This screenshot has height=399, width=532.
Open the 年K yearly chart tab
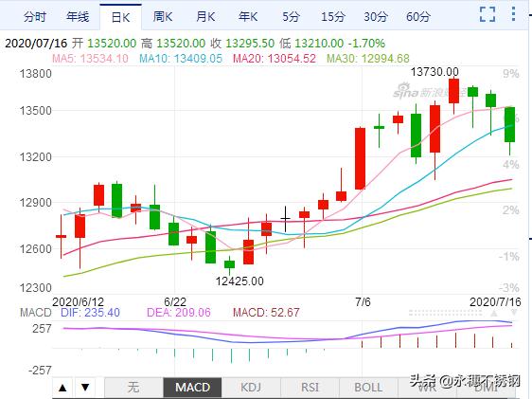click(x=248, y=16)
